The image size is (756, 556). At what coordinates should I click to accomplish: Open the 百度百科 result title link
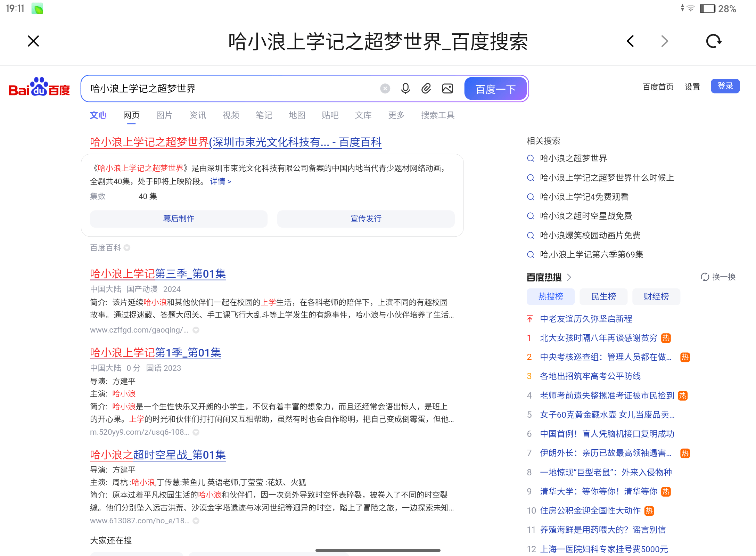click(x=236, y=142)
